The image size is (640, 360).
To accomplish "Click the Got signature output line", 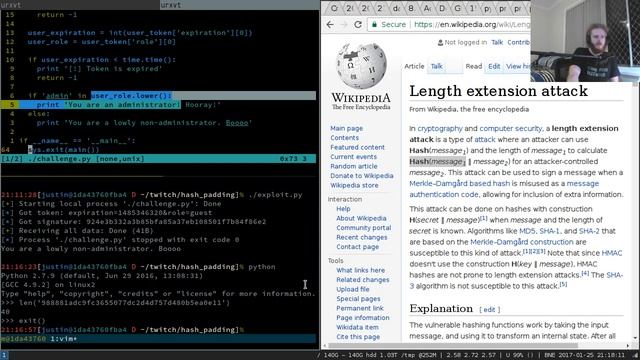I will click(x=133, y=222).
